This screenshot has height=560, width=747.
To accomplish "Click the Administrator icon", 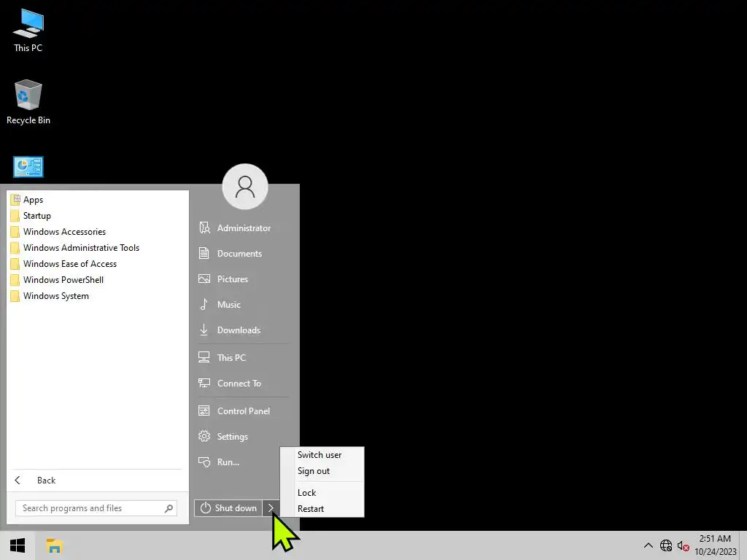I will point(204,228).
